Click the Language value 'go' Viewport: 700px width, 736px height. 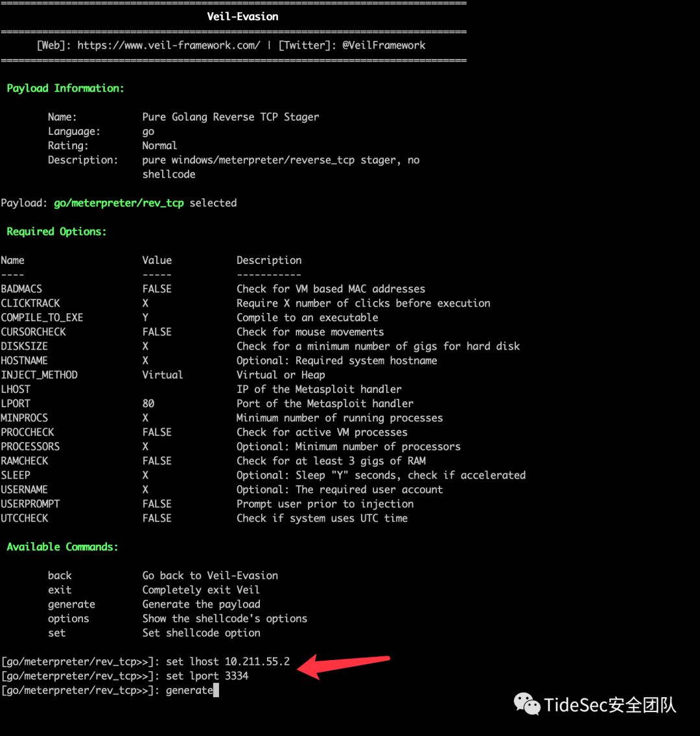pos(148,132)
